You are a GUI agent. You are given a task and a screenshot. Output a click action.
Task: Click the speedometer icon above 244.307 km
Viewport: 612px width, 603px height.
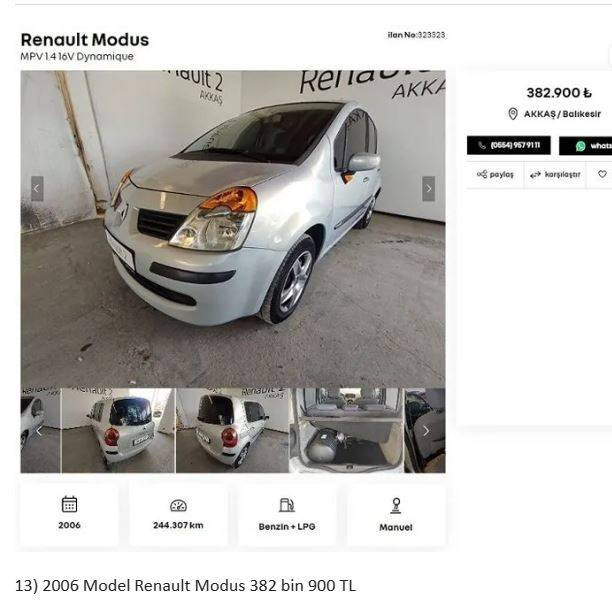[x=178, y=505]
